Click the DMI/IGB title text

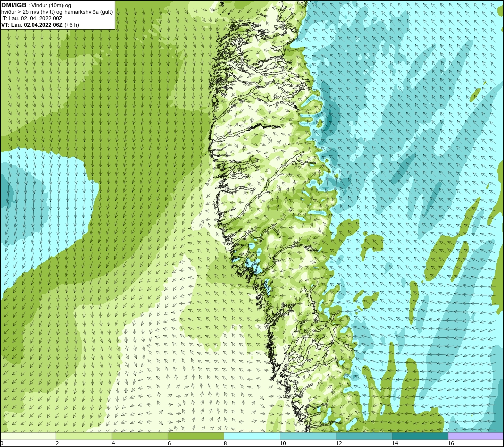coord(14,5)
